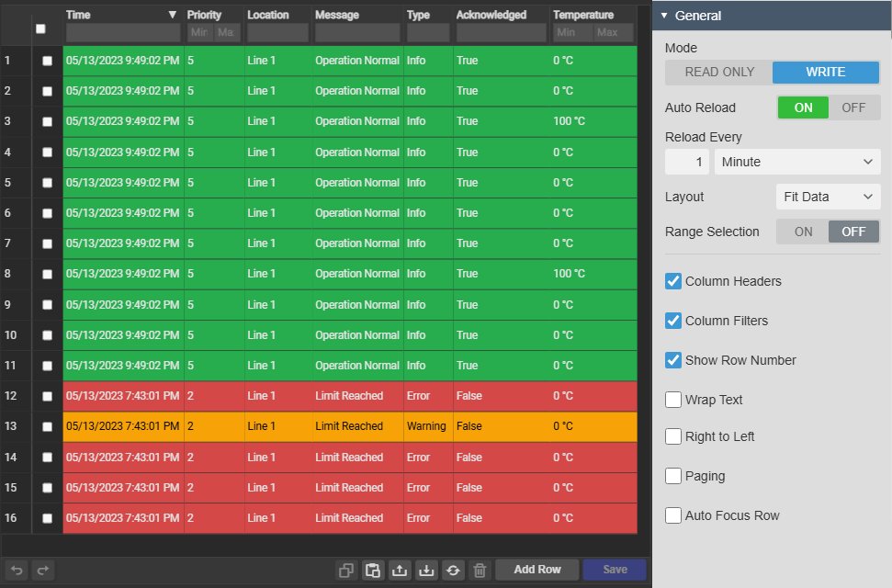Turn Range Selection OFF

coord(854,232)
